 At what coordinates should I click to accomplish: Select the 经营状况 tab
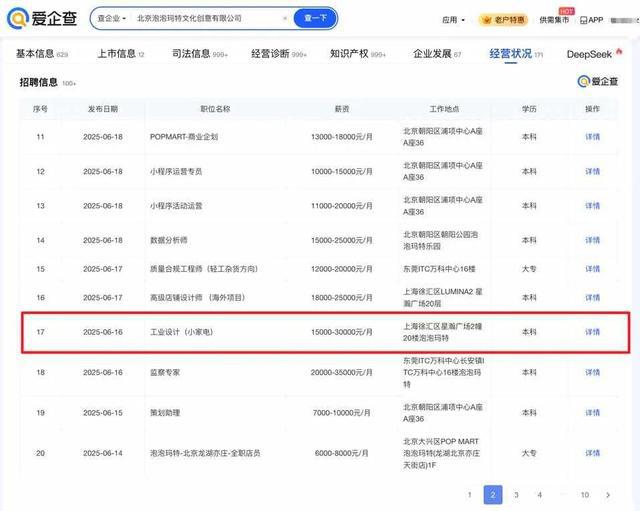click(516, 53)
